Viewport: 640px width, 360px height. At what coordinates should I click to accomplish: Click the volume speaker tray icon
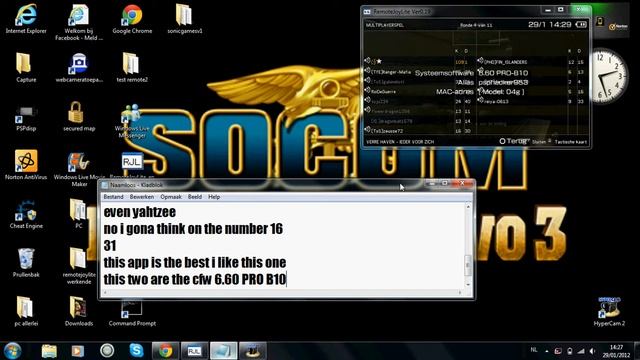pyautogui.click(x=592, y=351)
